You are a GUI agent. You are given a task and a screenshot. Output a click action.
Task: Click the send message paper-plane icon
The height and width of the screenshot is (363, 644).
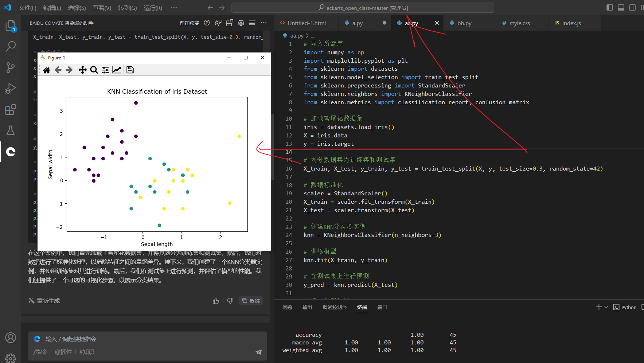[x=258, y=352]
